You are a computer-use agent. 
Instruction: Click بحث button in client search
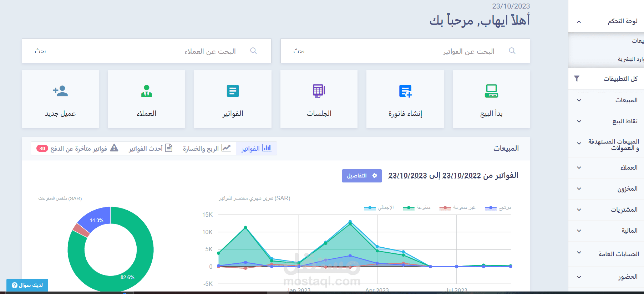(x=40, y=51)
